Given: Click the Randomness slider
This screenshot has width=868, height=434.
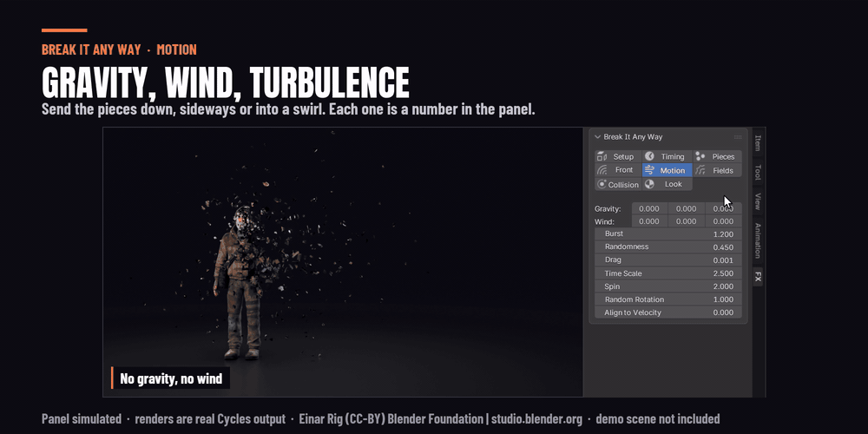Looking at the screenshot, I should [x=668, y=247].
